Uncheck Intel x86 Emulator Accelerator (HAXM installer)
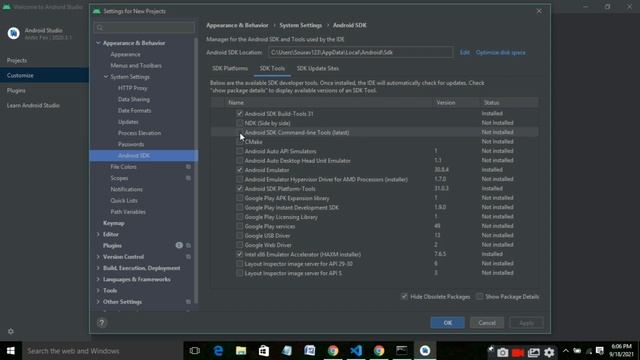The width and height of the screenshot is (640, 360). [240, 254]
